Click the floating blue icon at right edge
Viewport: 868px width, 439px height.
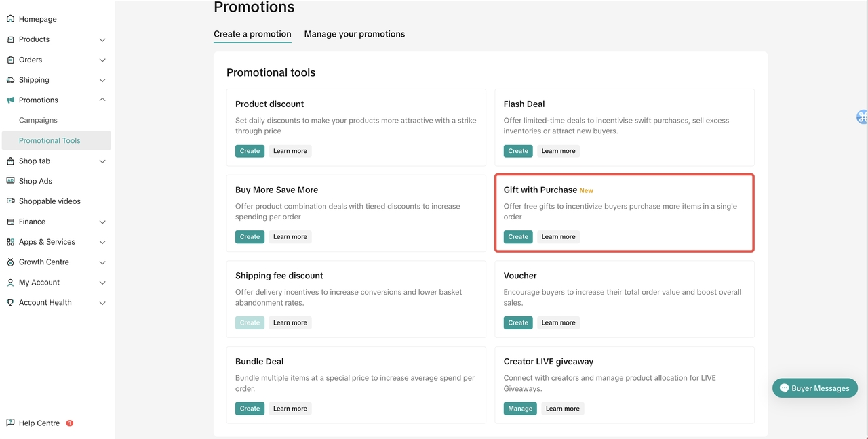pos(862,117)
